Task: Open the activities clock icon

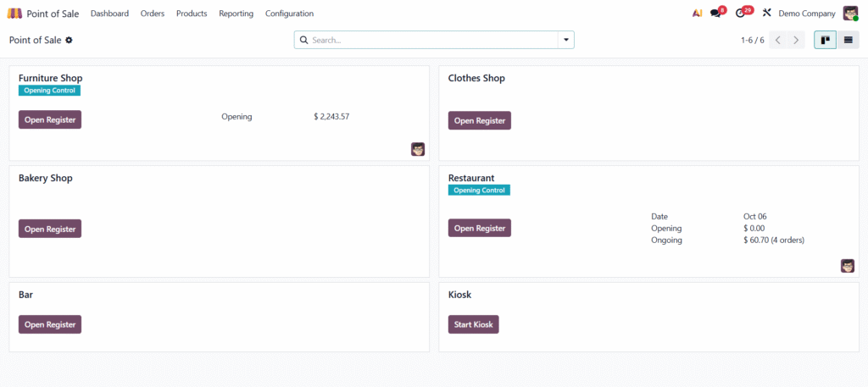Action: pyautogui.click(x=741, y=14)
